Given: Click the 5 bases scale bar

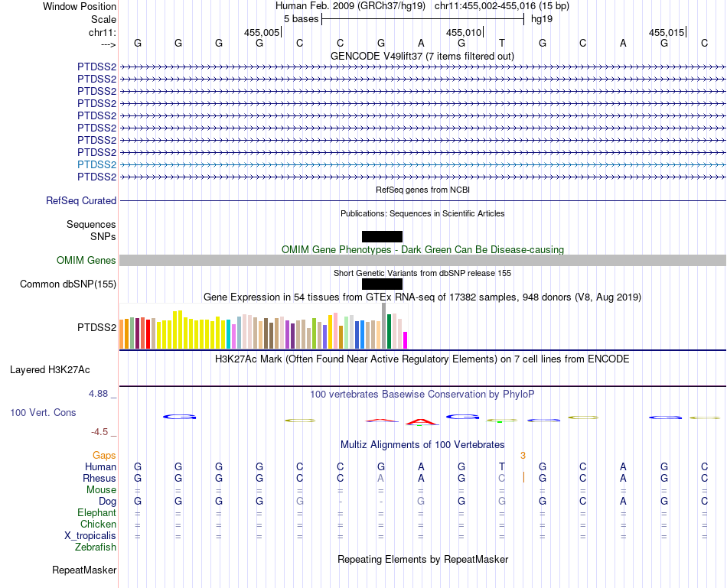Looking at the screenshot, I should coord(422,19).
